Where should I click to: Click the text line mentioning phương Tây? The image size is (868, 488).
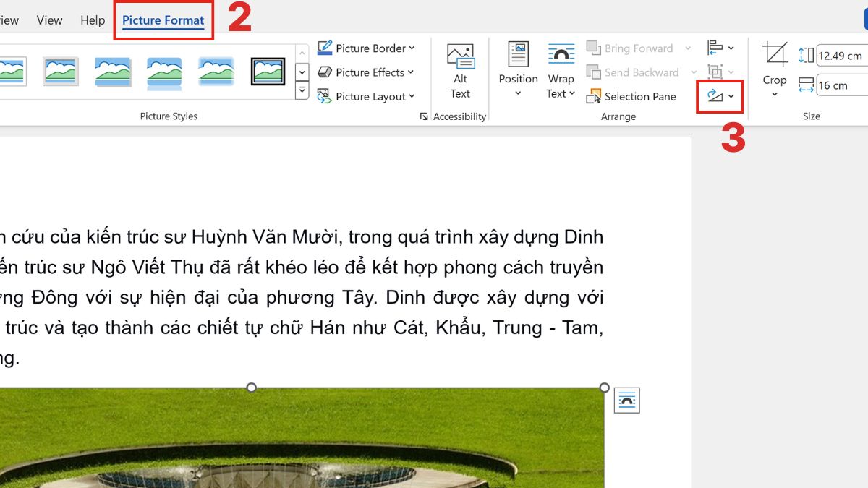[302, 297]
